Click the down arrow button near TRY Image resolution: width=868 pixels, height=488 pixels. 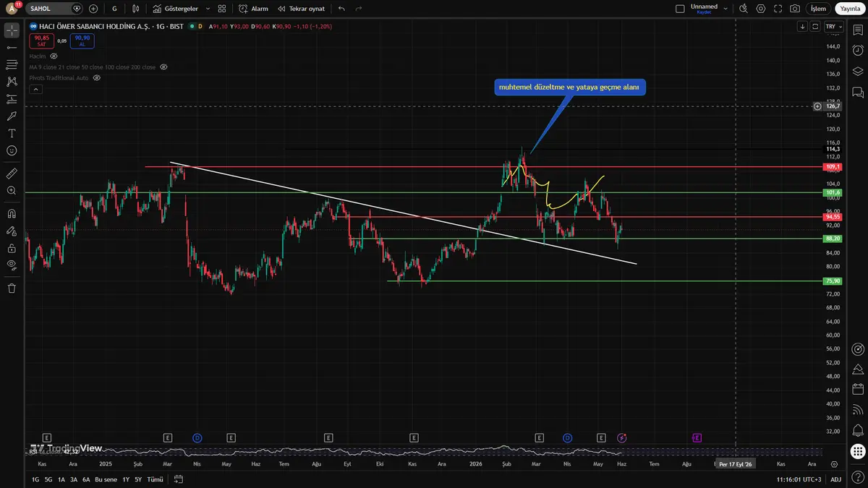click(802, 27)
